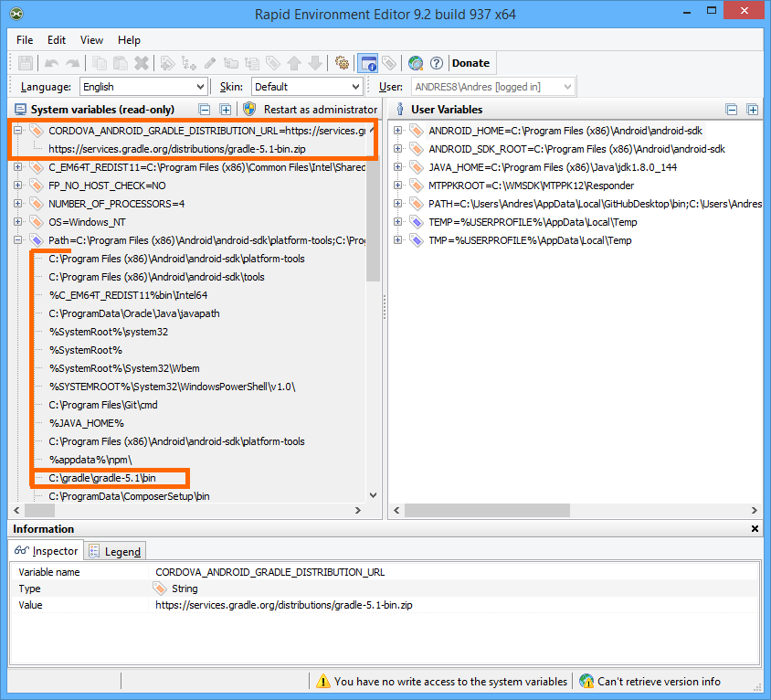Click the delete X toolbar icon

(142, 63)
